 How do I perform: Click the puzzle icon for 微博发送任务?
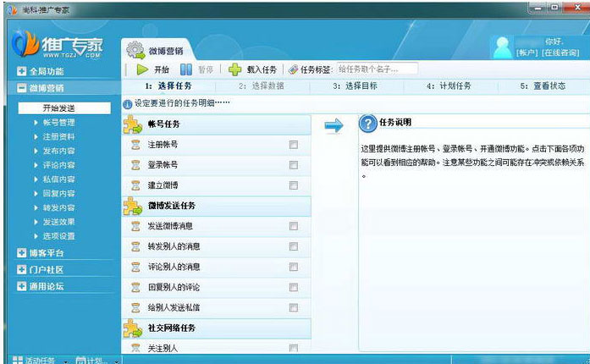(132, 206)
